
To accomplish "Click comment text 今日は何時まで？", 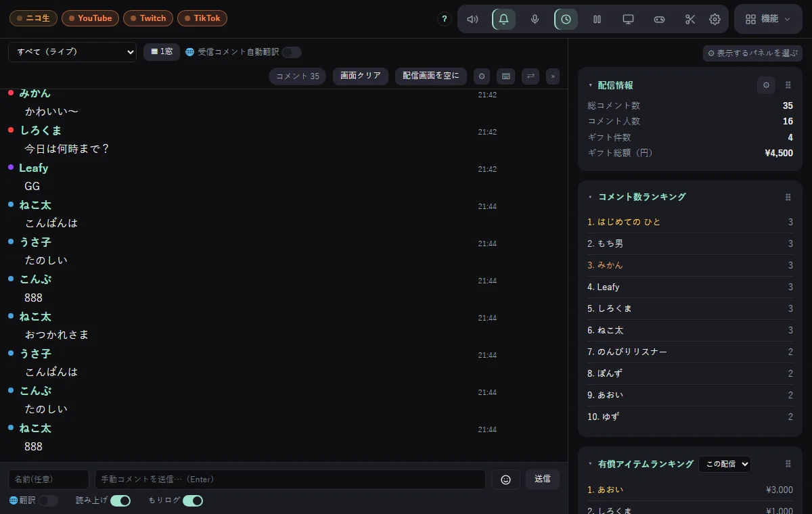I will pos(67,149).
